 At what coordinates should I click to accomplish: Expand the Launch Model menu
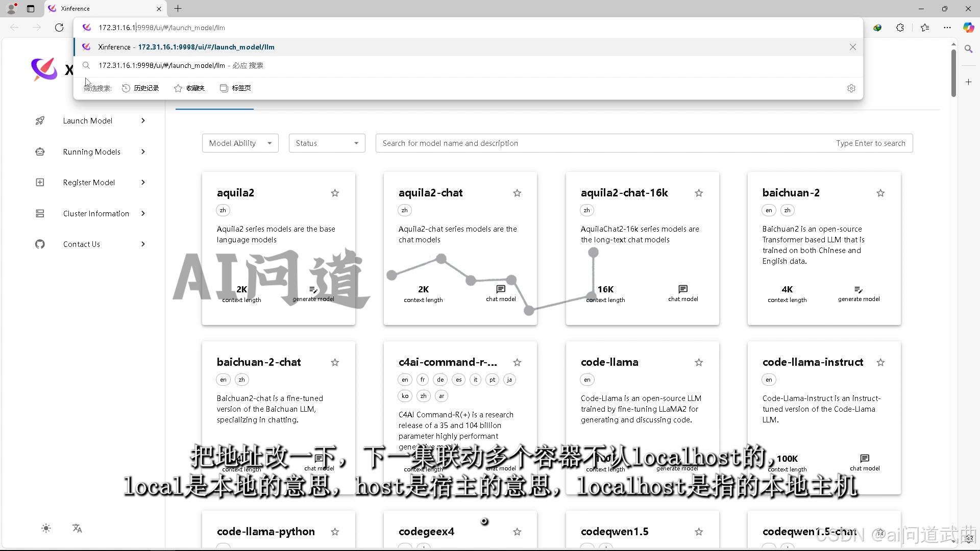pyautogui.click(x=88, y=121)
